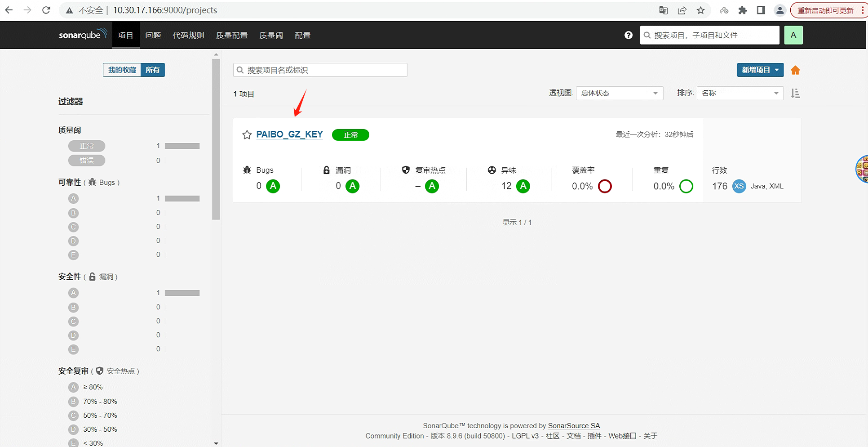868x447 pixels.
Task: Click the SonarQube logo
Action: 83,34
